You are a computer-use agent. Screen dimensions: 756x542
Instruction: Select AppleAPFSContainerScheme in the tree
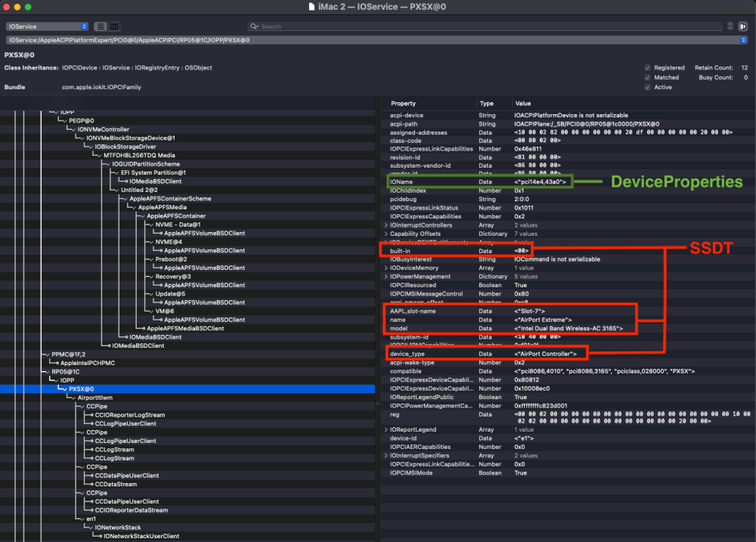[170, 199]
